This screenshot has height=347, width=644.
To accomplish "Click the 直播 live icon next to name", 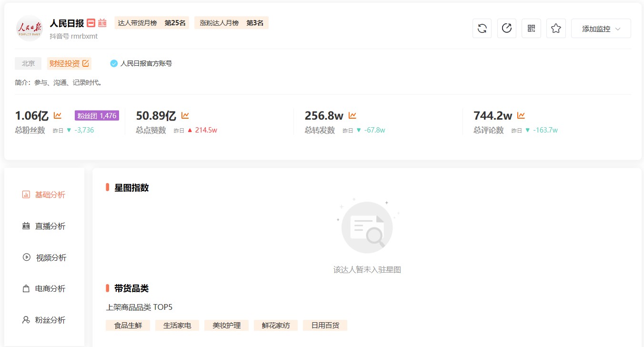I will (102, 23).
